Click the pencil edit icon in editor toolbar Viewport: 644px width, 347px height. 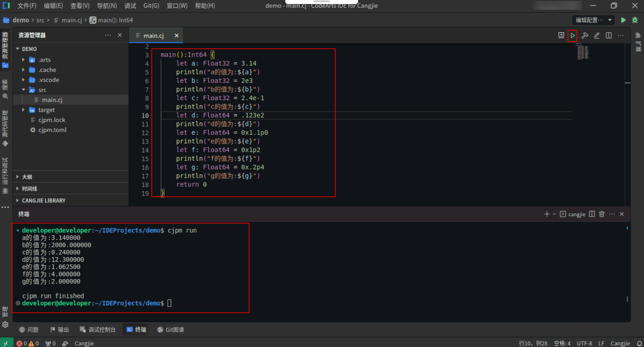[597, 35]
